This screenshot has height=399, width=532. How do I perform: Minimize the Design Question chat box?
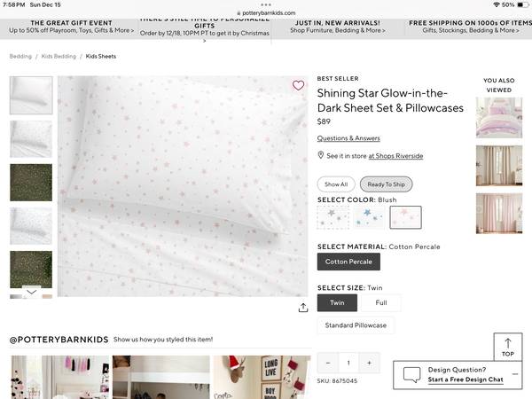515,374
